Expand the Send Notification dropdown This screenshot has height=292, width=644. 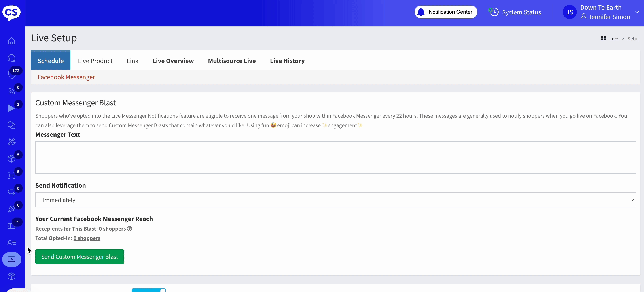click(x=335, y=200)
